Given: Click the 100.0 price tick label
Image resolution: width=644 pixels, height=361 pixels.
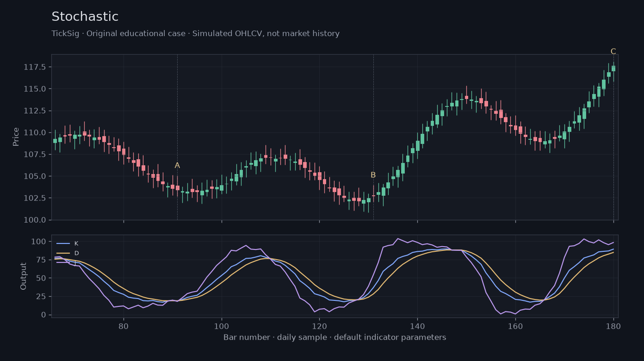Looking at the screenshot, I should (x=35, y=220).
